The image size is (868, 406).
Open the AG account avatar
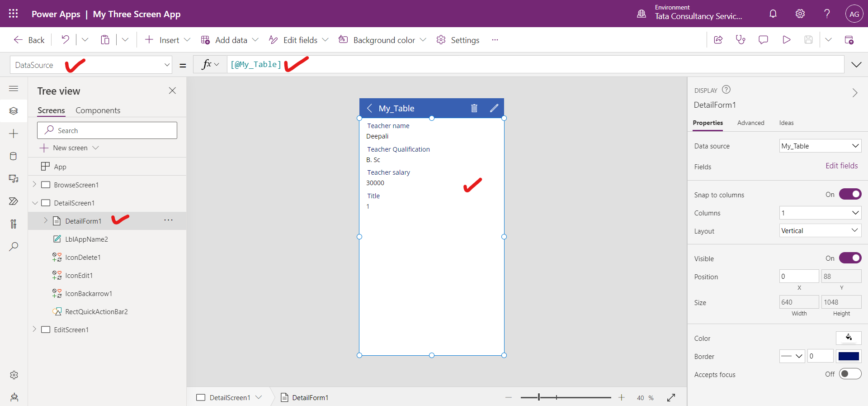[854, 14]
